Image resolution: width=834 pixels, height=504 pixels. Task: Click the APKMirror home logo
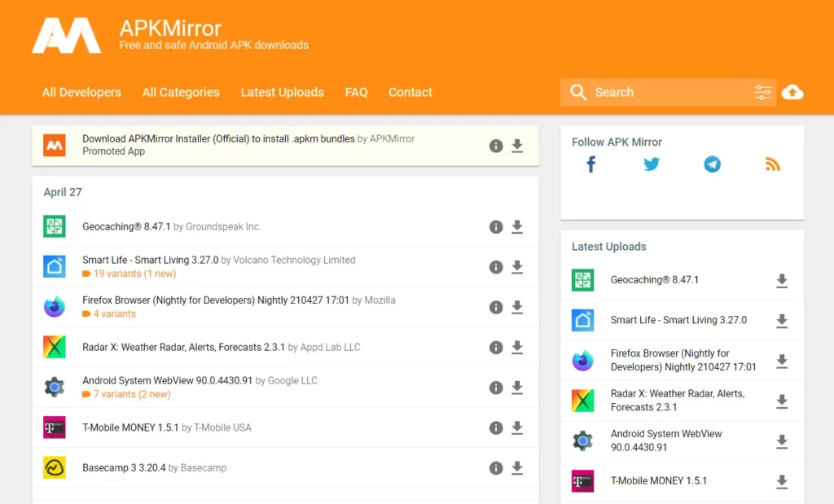pyautogui.click(x=67, y=35)
